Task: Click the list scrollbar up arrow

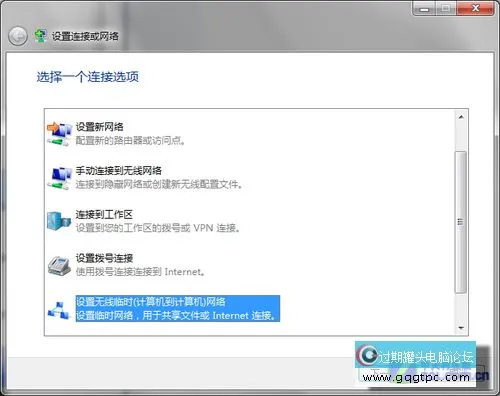Action: pyautogui.click(x=461, y=117)
